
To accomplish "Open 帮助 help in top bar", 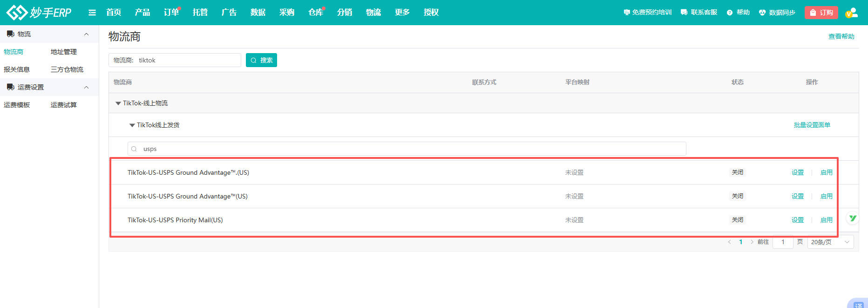I will (x=738, y=13).
